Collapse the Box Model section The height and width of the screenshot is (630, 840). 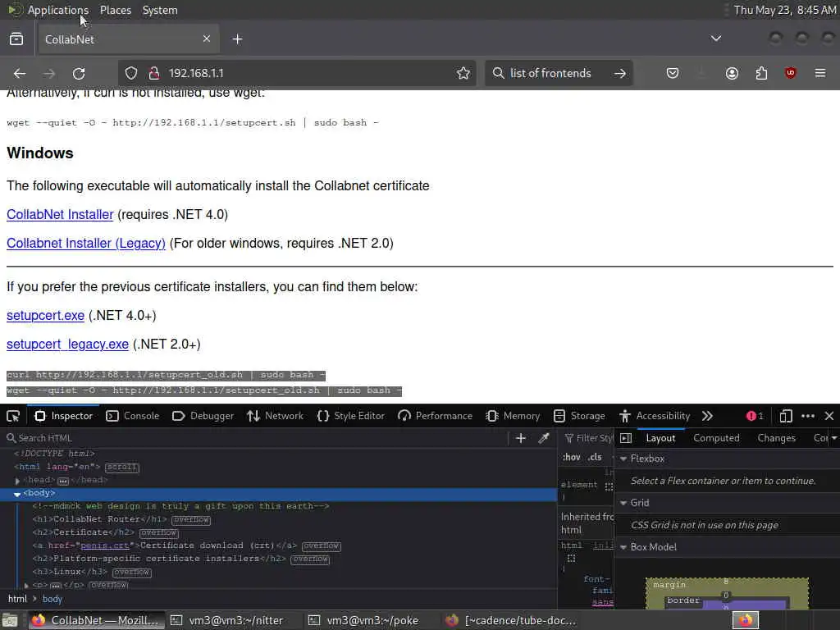(x=623, y=547)
